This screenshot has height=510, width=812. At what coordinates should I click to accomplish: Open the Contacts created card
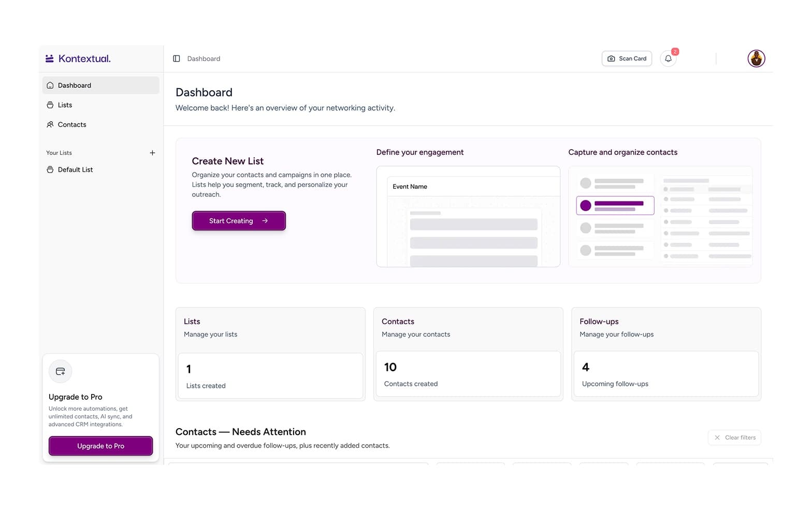(x=468, y=374)
